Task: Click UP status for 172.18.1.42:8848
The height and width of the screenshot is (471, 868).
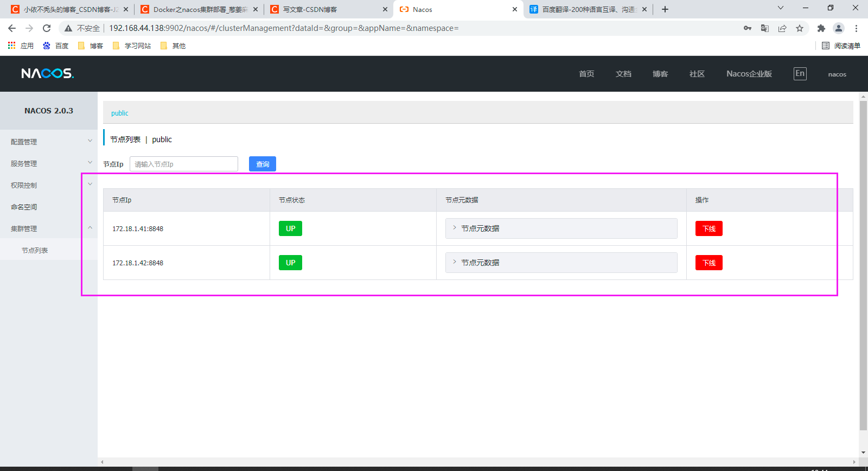Action: point(291,263)
